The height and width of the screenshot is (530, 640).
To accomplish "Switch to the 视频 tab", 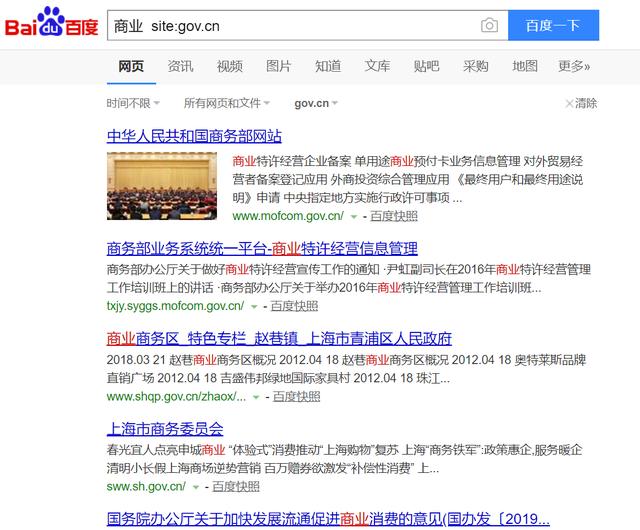I will click(x=229, y=66).
